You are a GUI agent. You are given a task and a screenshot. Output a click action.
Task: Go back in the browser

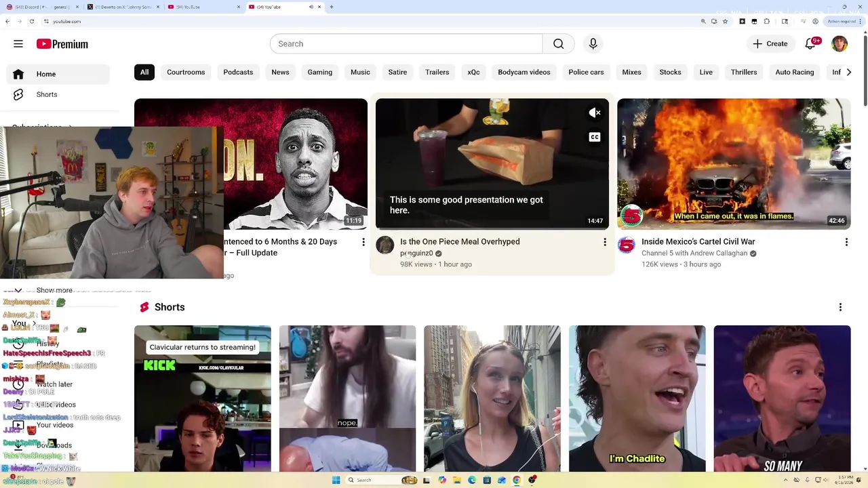click(x=7, y=22)
